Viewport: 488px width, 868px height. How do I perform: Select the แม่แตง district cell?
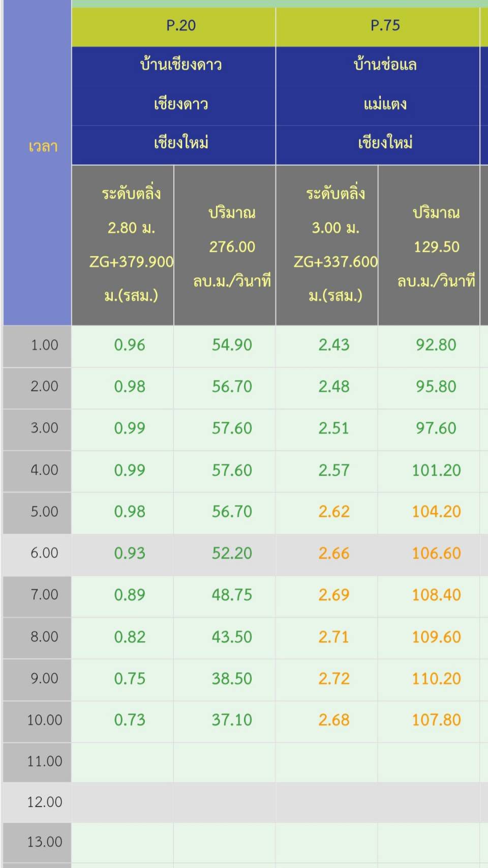(x=385, y=104)
